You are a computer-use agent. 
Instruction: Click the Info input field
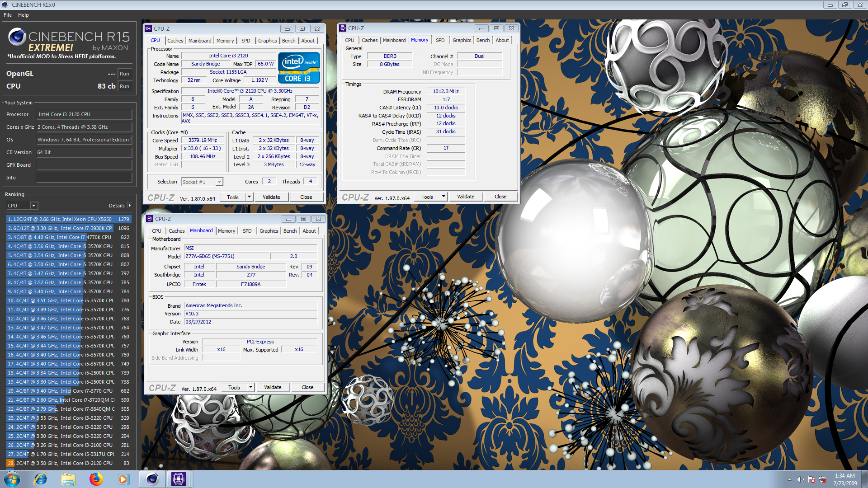tap(84, 178)
